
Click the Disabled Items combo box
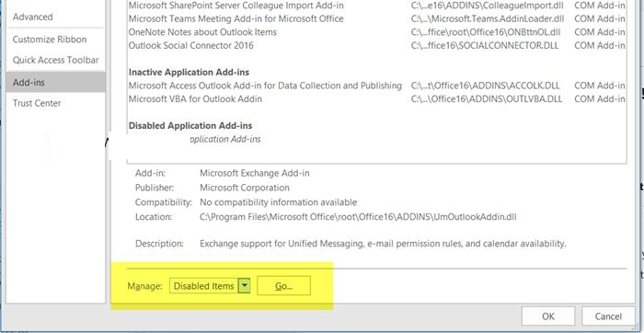[x=210, y=286]
